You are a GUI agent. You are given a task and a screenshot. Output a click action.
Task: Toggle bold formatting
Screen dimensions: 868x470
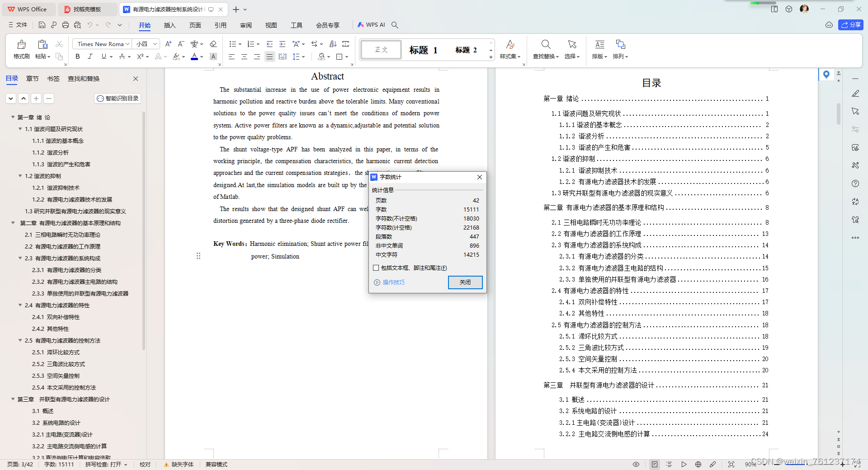pyautogui.click(x=77, y=56)
